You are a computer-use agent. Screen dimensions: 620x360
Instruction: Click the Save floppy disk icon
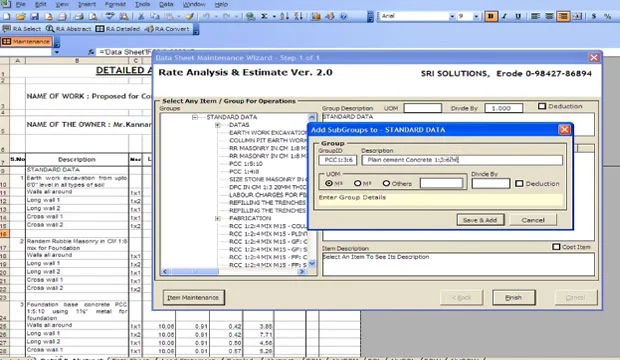pyautogui.click(x=34, y=16)
